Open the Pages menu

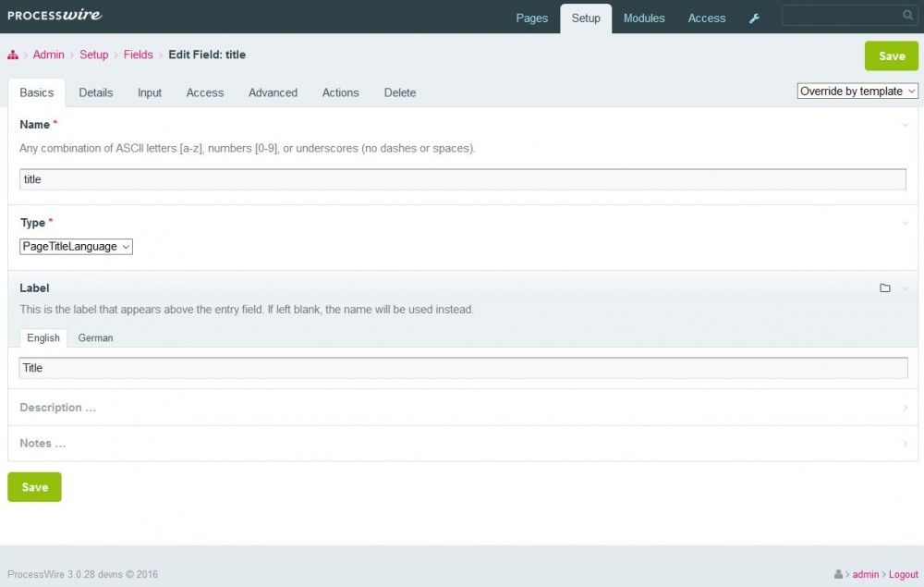[x=531, y=18]
